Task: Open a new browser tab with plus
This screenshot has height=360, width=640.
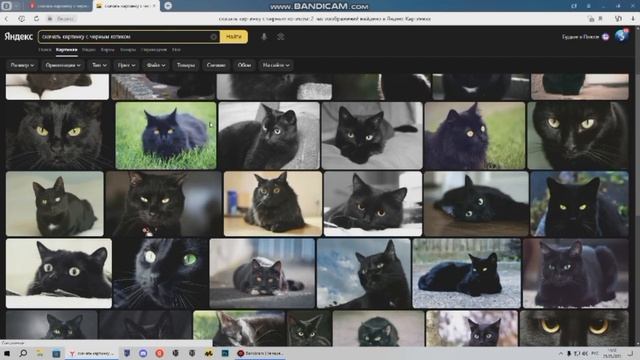Action: tap(168, 6)
